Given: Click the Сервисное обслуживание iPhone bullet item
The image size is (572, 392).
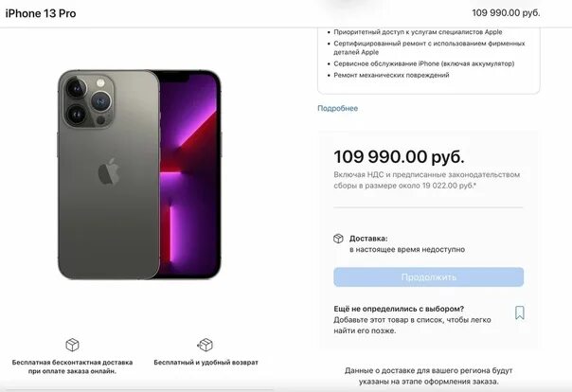Looking at the screenshot, I should tap(424, 63).
